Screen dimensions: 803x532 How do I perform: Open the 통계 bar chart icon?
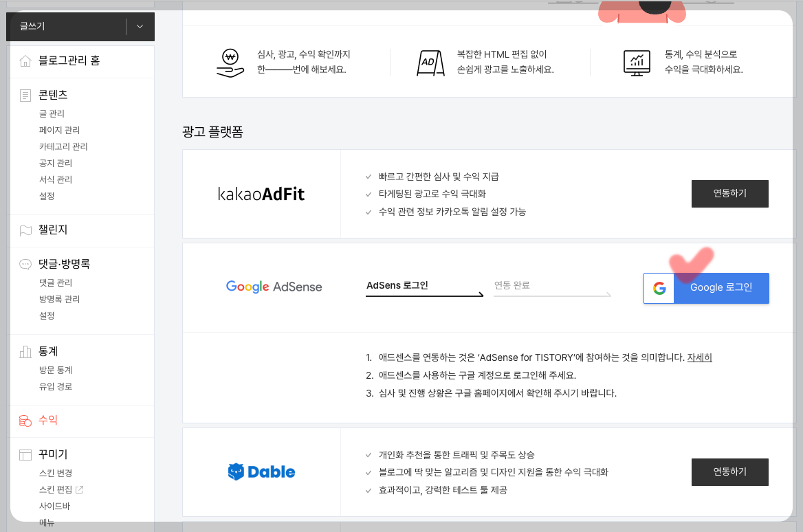pos(27,351)
